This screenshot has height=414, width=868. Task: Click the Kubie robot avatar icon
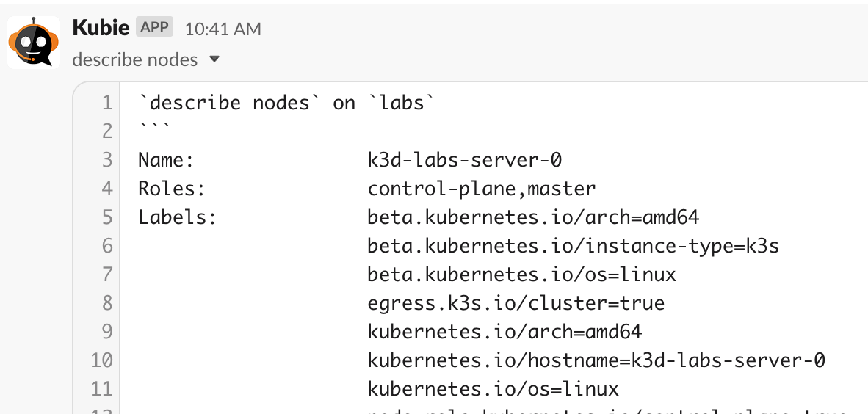coord(34,43)
